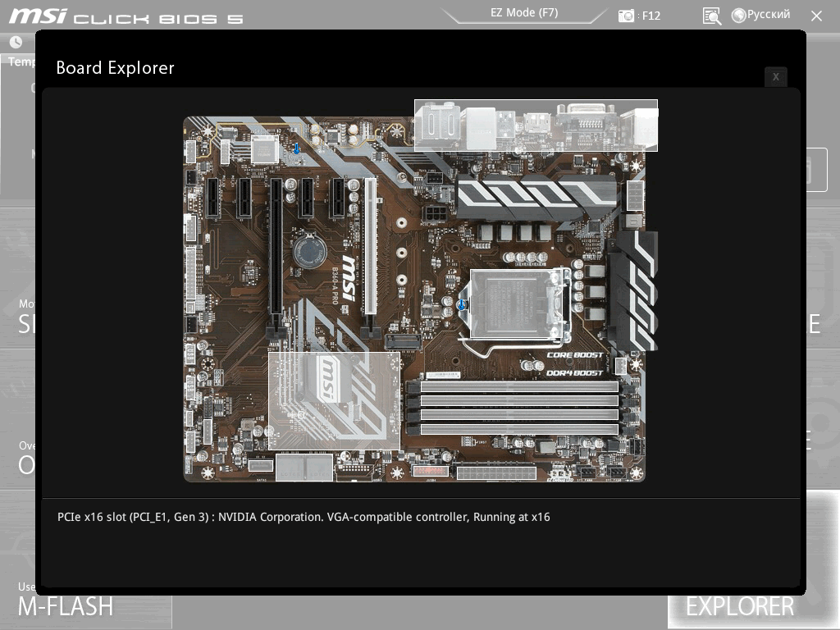Select the 8-pin CPU power connector

point(634,195)
